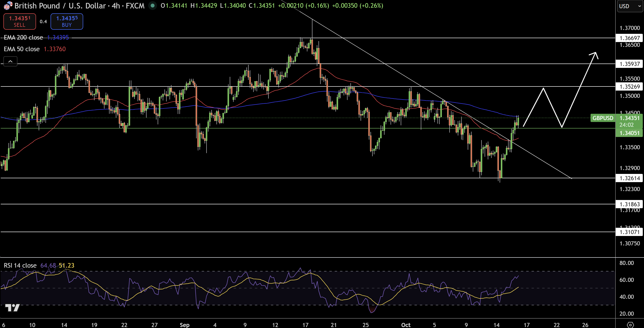Collapse the indicator legend with chevron

(x=10, y=61)
